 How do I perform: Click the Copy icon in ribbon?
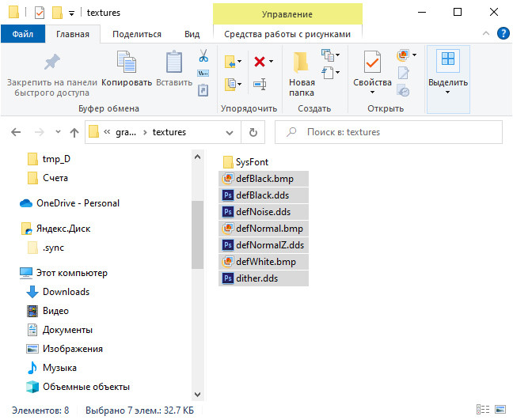click(127, 62)
